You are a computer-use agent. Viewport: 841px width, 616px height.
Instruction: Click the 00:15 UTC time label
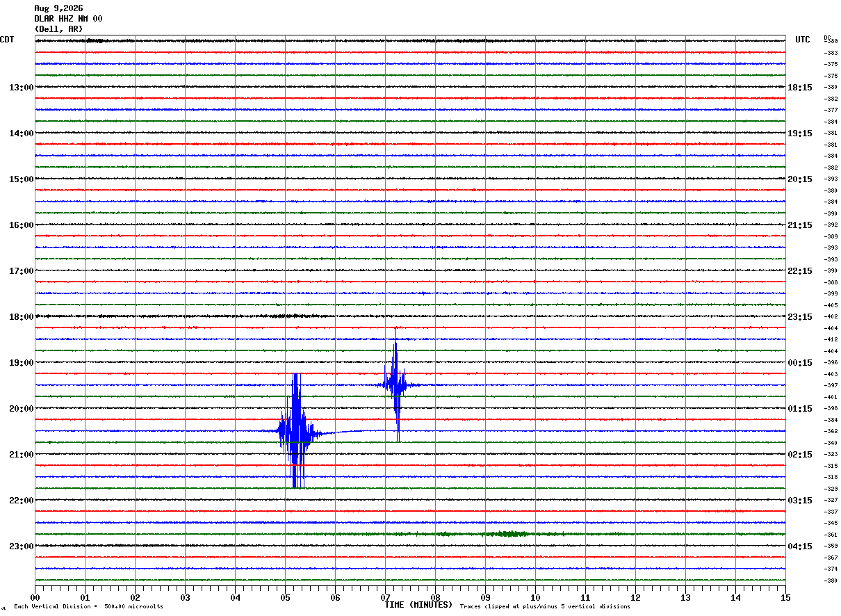(x=800, y=363)
